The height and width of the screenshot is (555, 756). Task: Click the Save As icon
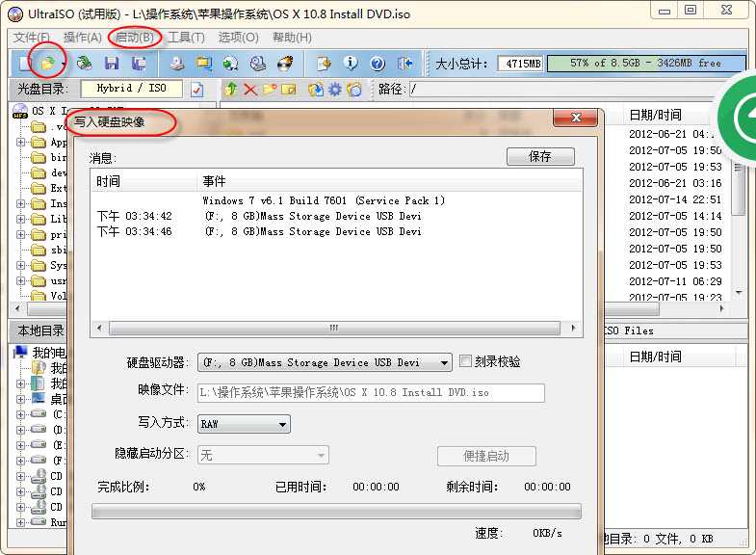(x=139, y=64)
